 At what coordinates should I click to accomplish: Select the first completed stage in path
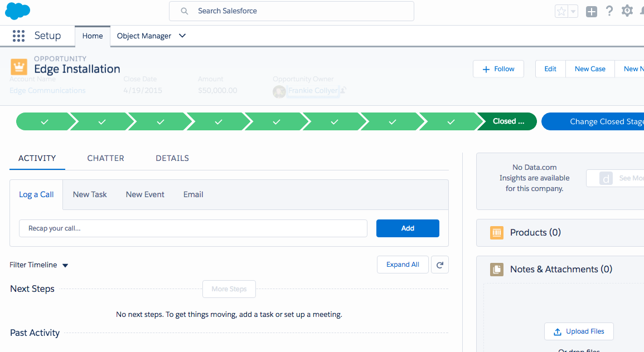45,121
